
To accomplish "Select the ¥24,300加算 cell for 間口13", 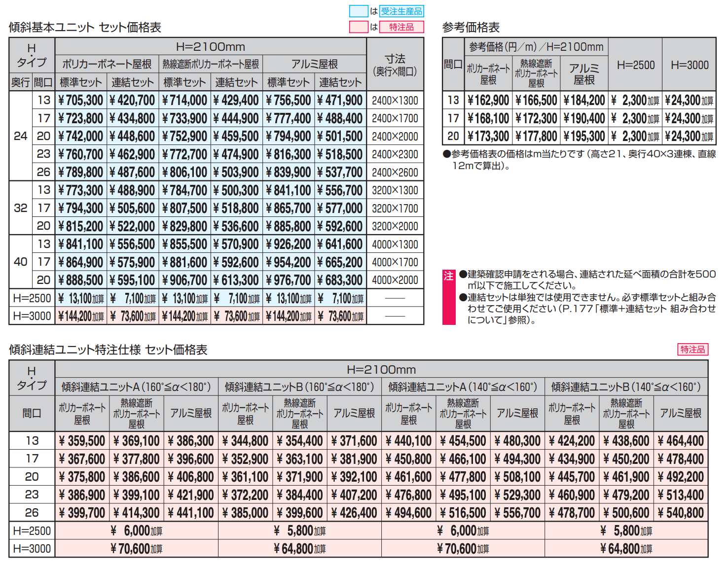I will (688, 100).
